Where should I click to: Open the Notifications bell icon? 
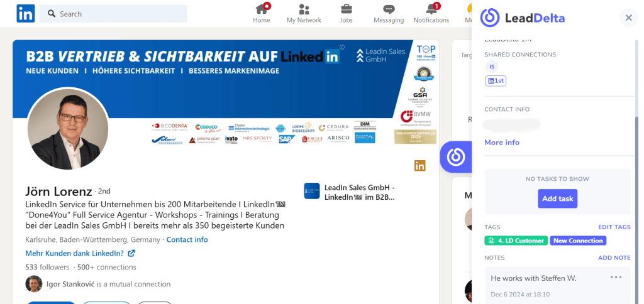[431, 9]
